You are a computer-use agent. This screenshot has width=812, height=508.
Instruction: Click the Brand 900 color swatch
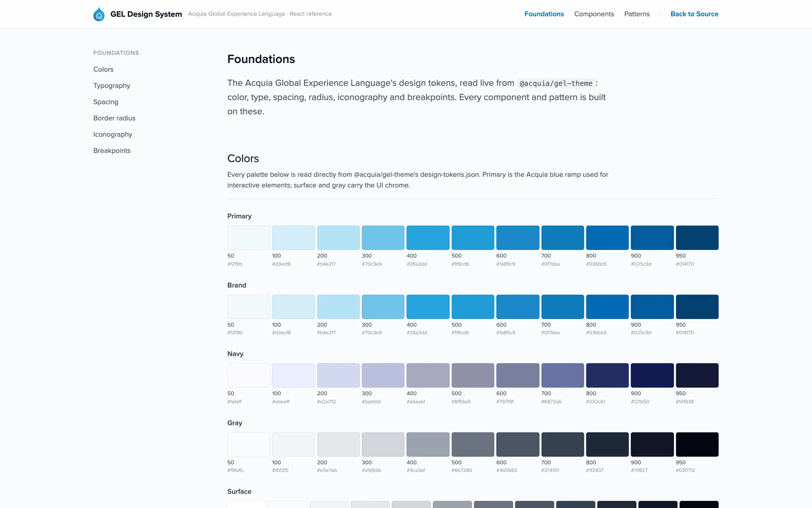[652, 307]
